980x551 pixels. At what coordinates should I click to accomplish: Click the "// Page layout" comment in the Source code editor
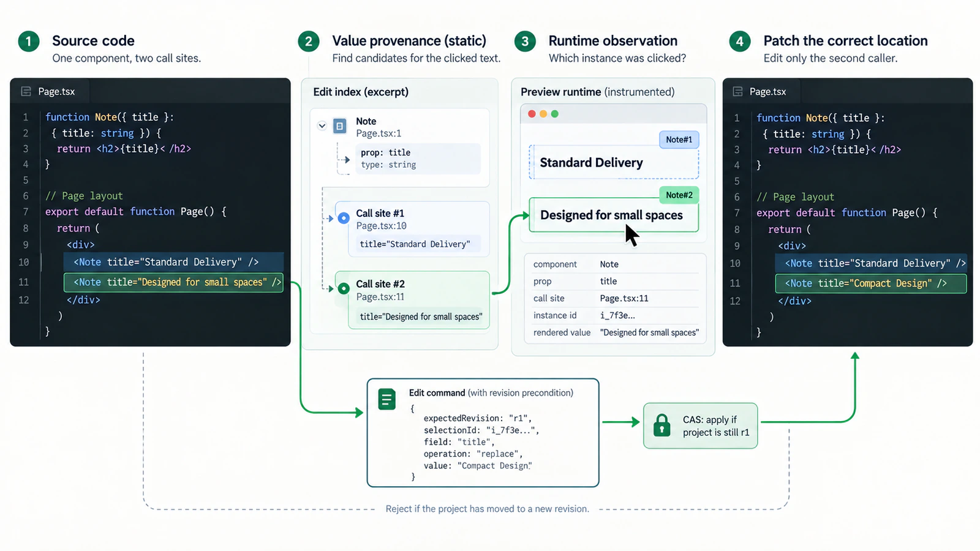pyautogui.click(x=84, y=196)
